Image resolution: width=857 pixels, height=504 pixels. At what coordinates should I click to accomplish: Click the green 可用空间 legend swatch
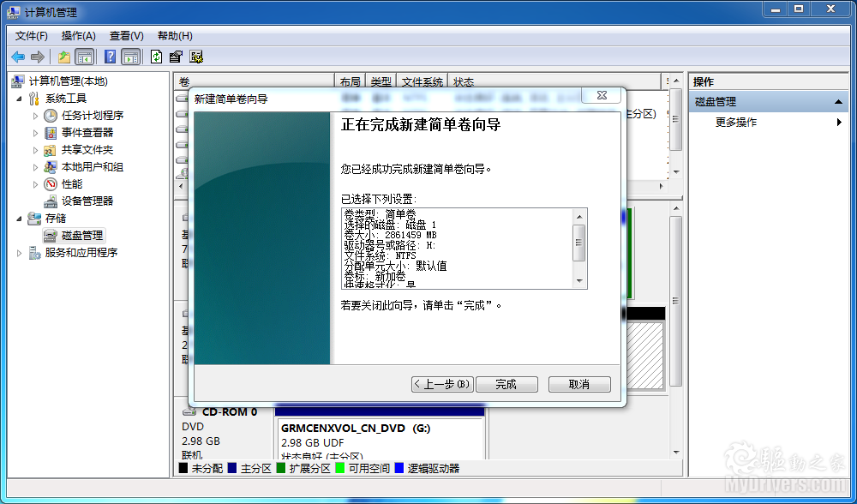340,469
